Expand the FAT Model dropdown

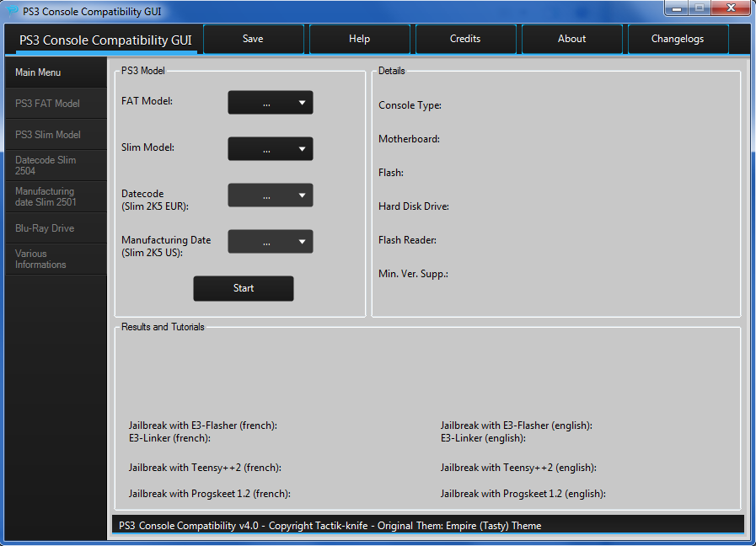click(x=271, y=103)
